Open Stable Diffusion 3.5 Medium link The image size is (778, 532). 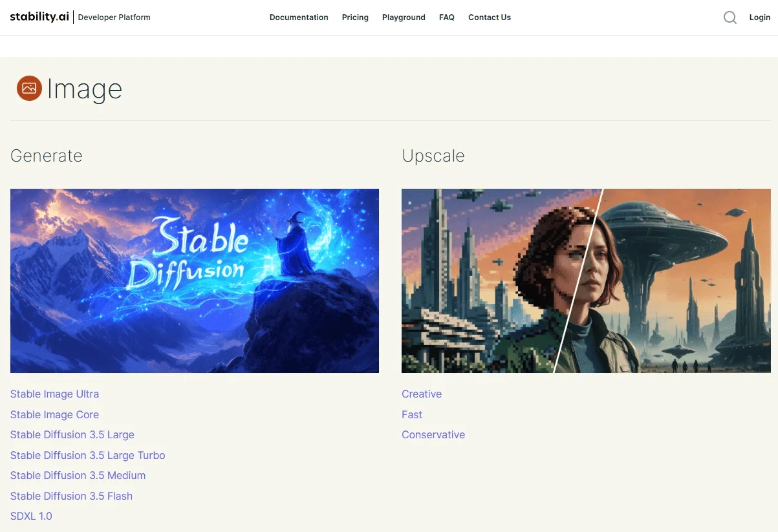(78, 475)
